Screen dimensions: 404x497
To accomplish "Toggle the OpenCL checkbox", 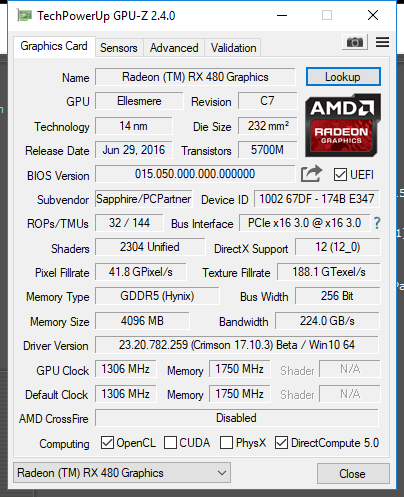I will pos(107,443).
